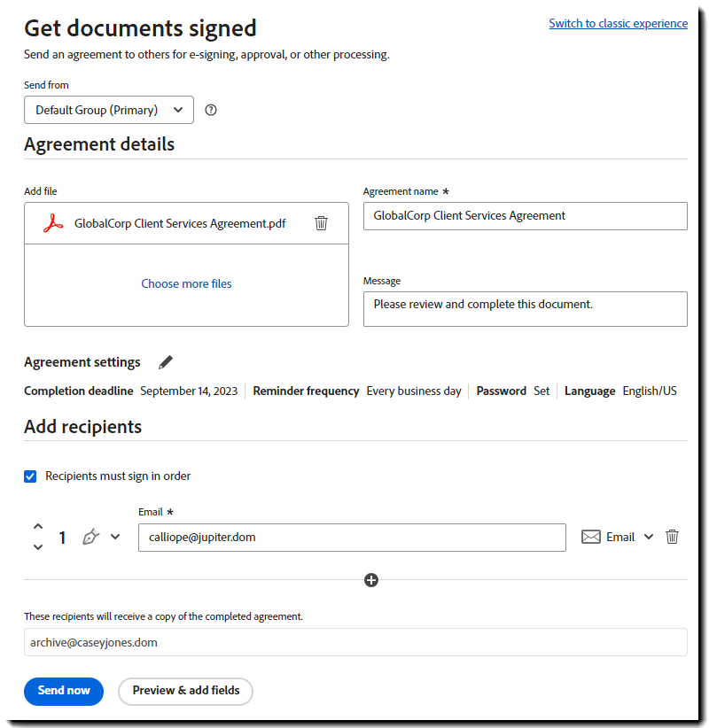Open the Default Group (Primary) dropdown

109,111
